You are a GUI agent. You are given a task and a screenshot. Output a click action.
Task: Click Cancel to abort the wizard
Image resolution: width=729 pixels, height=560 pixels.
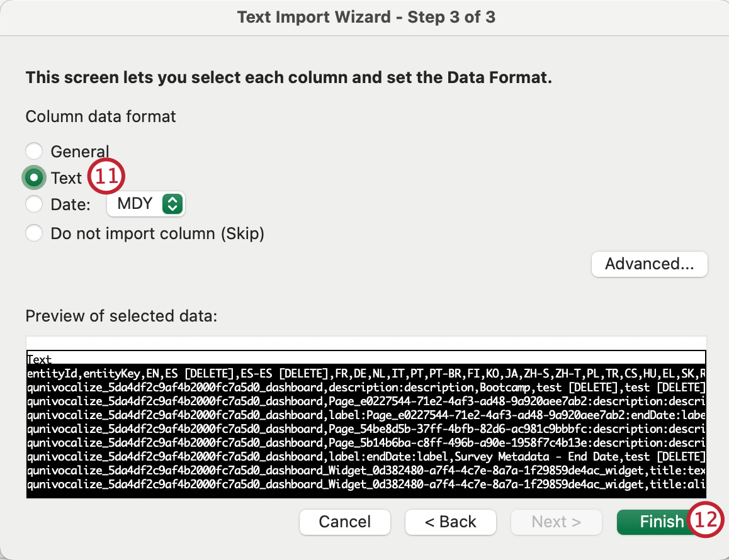click(x=344, y=522)
